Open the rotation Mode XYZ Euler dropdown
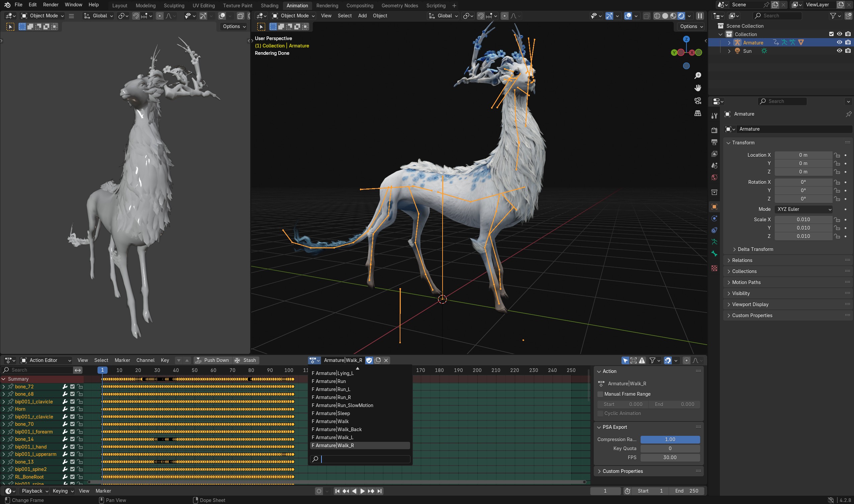854x504 pixels. [x=804, y=209]
